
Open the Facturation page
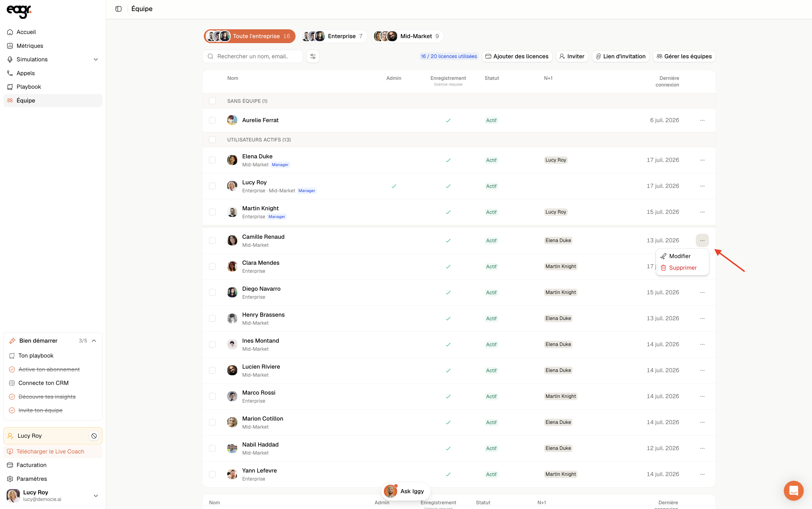click(x=53, y=465)
